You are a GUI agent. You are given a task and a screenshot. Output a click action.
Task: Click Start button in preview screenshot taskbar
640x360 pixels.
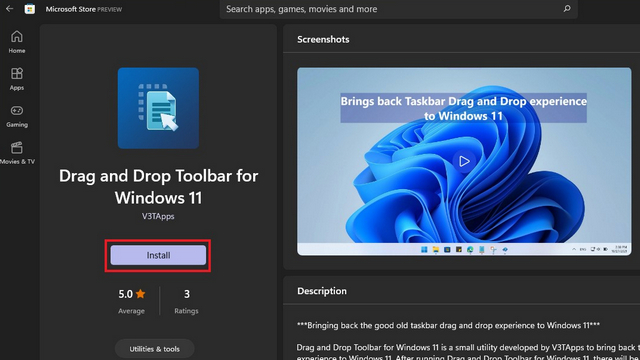[424, 249]
